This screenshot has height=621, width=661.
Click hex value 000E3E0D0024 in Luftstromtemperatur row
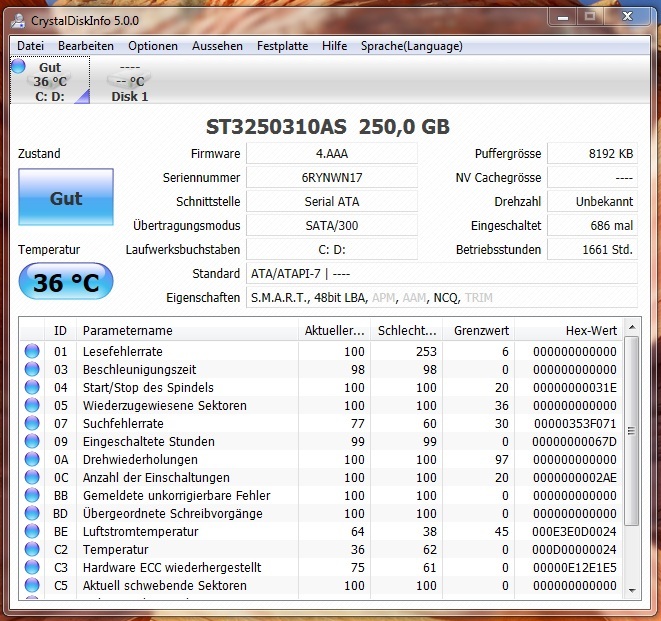[x=574, y=532]
